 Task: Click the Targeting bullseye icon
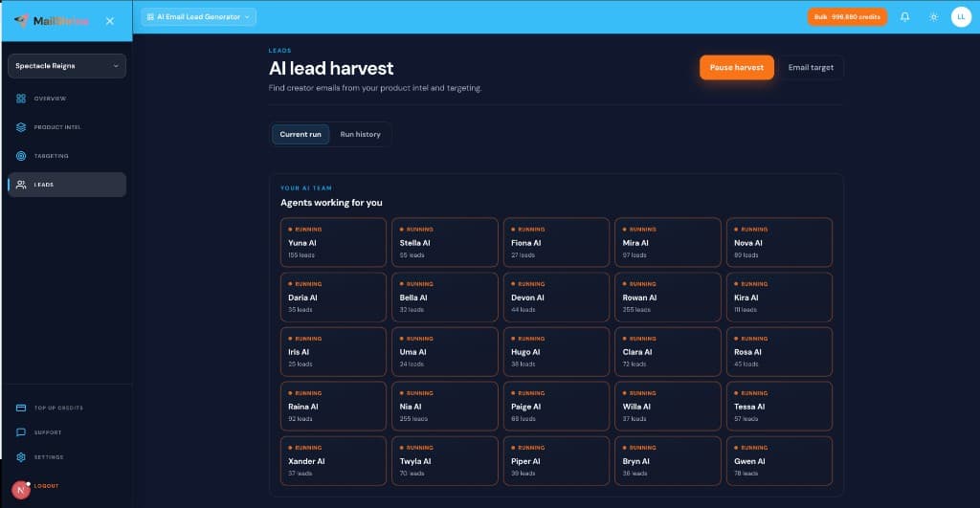pyautogui.click(x=21, y=156)
